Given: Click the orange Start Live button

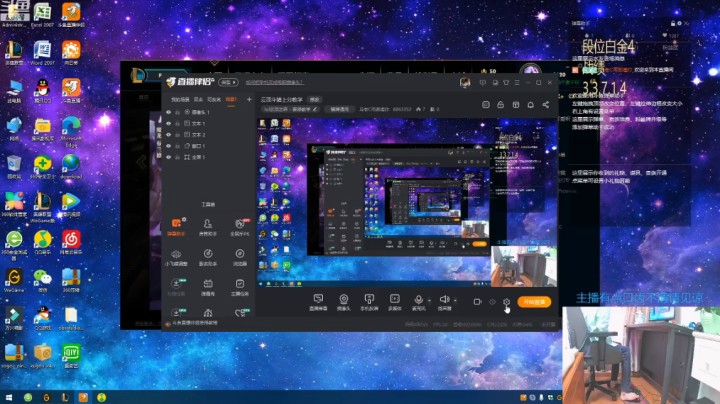Looking at the screenshot, I should click(534, 302).
